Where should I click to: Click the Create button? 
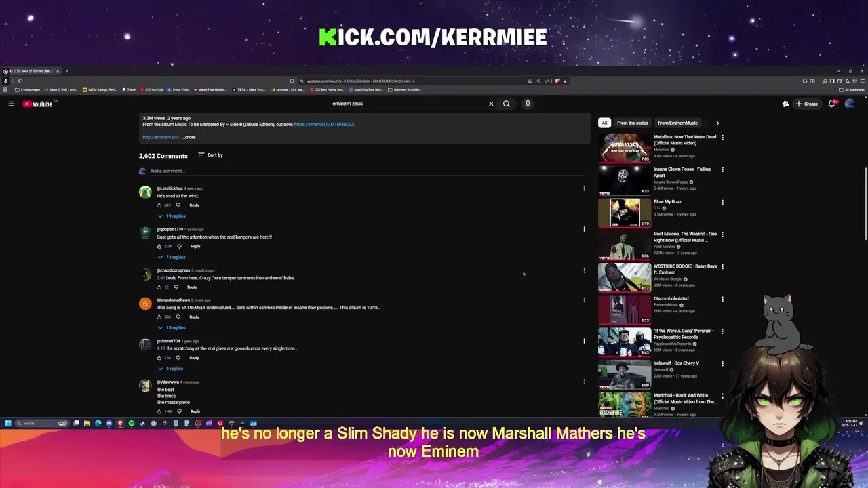point(807,104)
